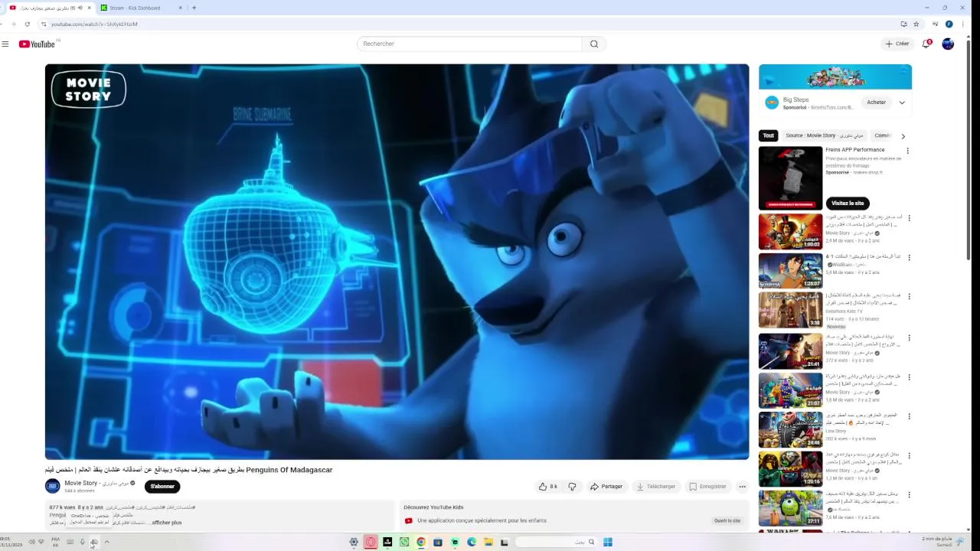Dislike the video with thumbs down

point(572,486)
